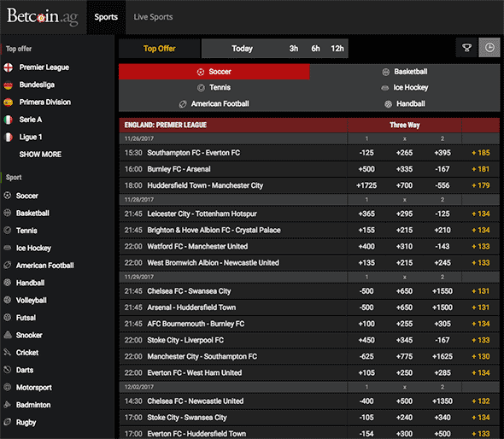Viewport: 504px width, 439px height.
Task: Click the Spain flag beside Primera Division
Action: [x=9, y=102]
